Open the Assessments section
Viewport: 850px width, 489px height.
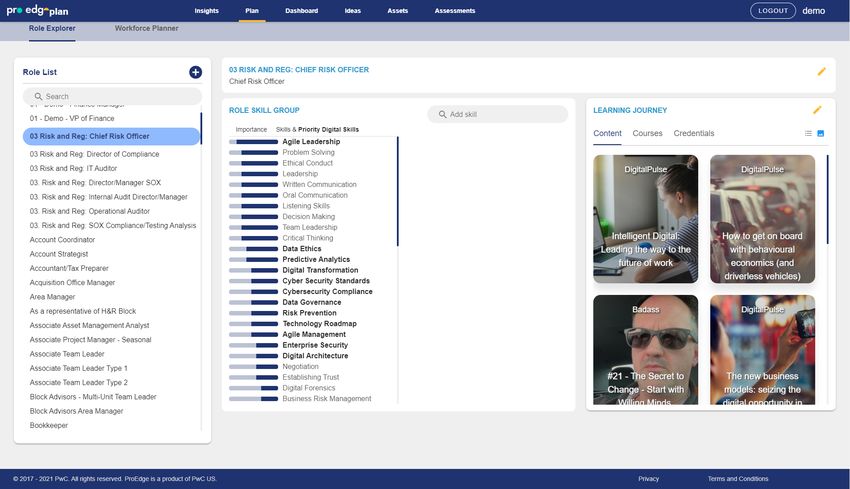click(455, 11)
